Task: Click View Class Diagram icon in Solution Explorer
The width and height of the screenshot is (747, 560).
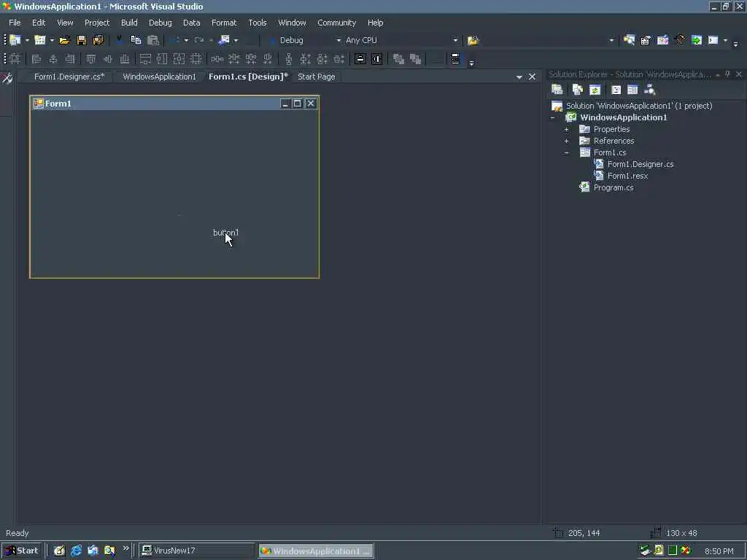Action: click(650, 90)
